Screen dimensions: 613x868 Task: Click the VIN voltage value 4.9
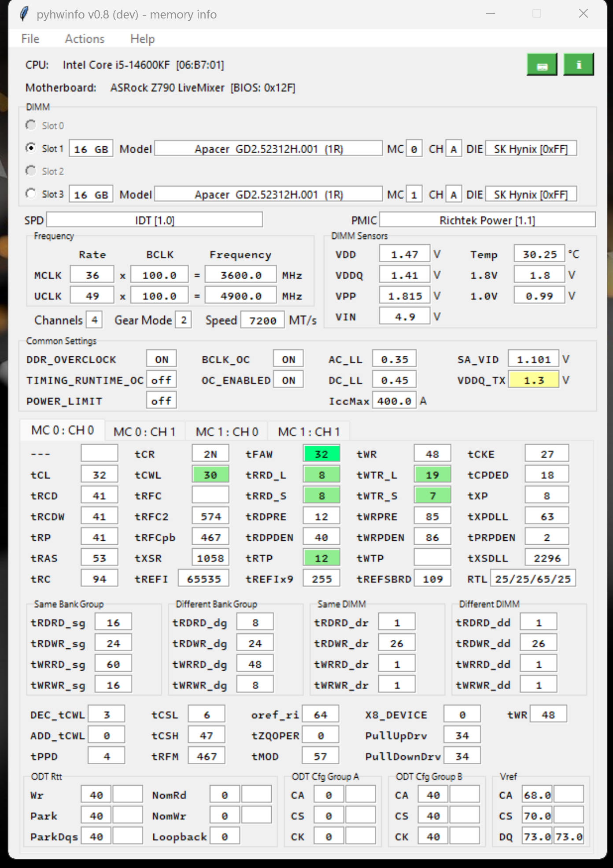click(404, 316)
